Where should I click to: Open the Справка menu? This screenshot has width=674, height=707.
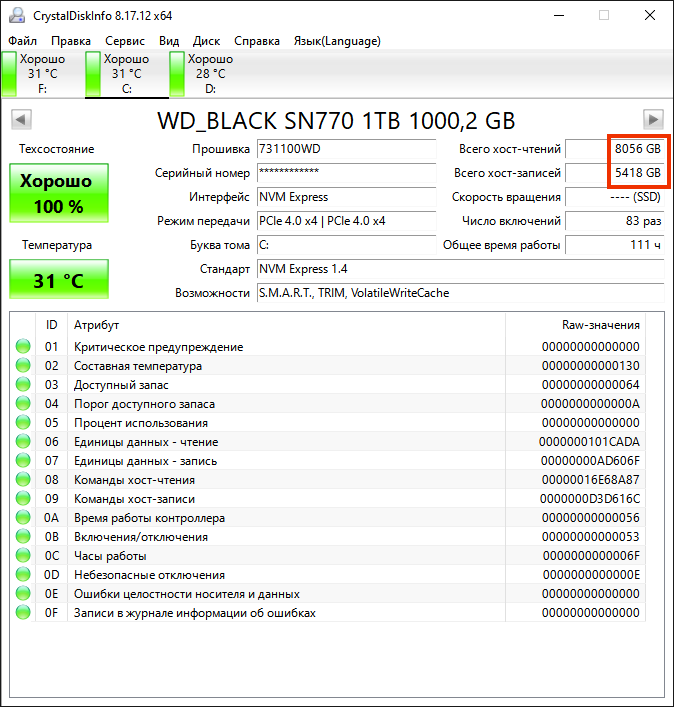pos(257,41)
